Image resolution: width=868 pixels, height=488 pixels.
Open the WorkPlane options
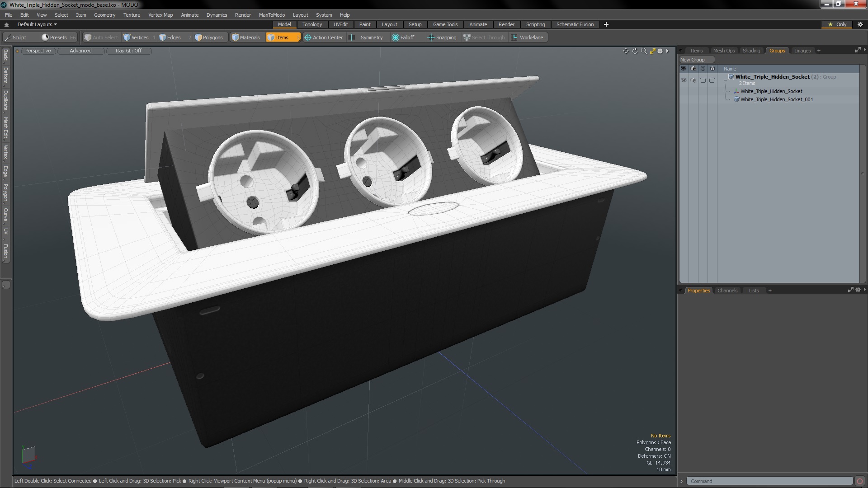click(528, 38)
